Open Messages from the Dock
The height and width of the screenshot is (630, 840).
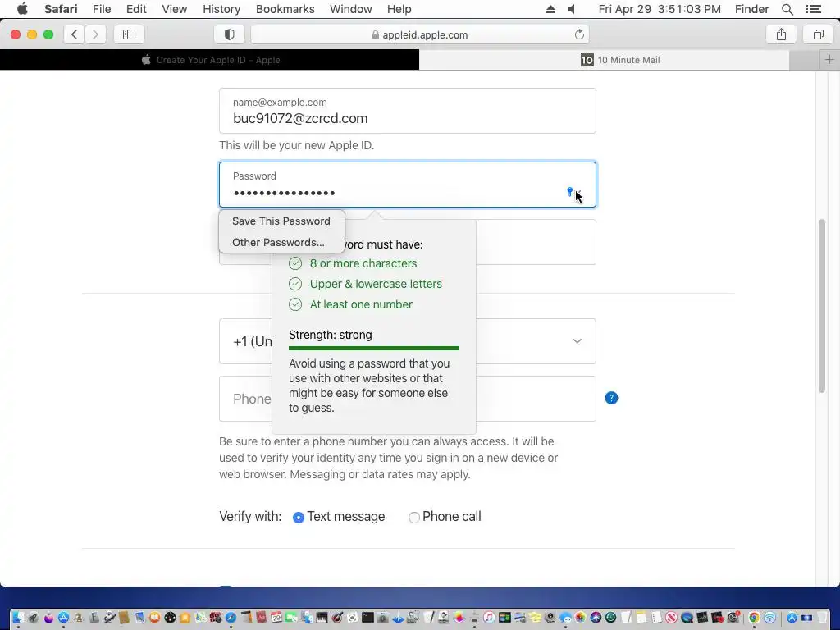pyautogui.click(x=566, y=617)
